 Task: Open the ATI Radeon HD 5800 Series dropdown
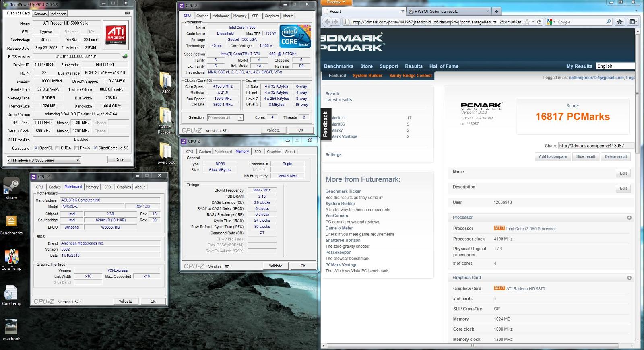tap(43, 160)
